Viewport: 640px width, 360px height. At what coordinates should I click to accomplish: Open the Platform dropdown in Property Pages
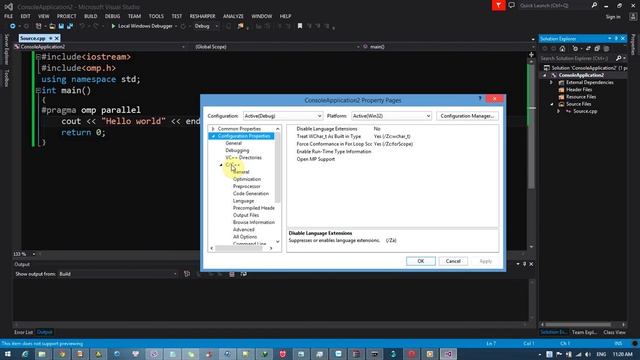point(391,116)
